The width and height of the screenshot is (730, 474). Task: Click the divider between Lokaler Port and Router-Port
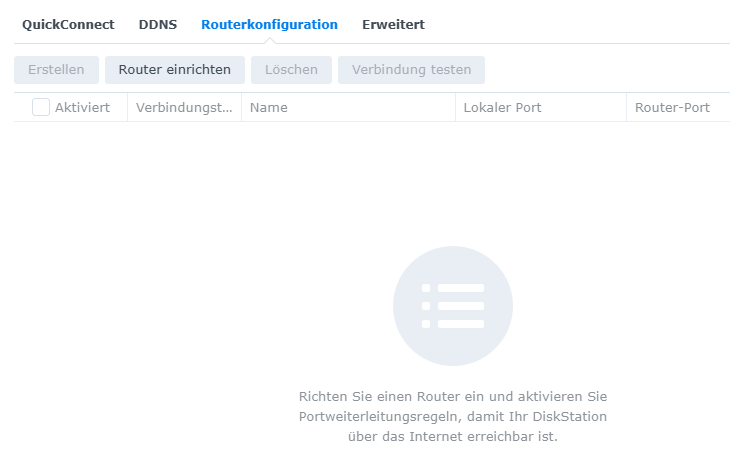click(x=626, y=107)
